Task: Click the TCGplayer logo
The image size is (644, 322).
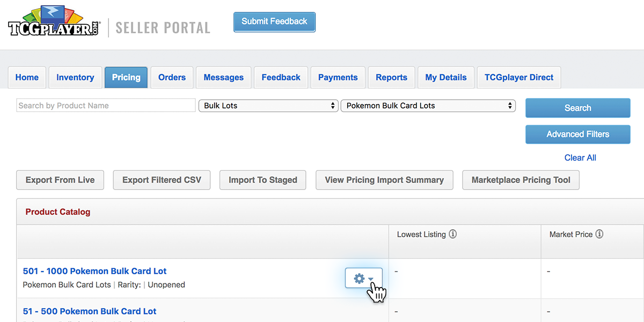Action: pyautogui.click(x=54, y=21)
